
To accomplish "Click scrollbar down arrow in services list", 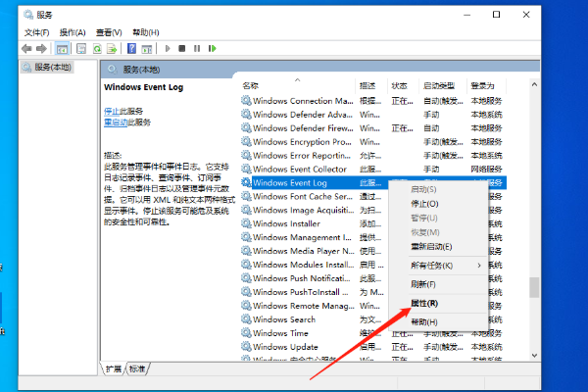I will tap(534, 355).
